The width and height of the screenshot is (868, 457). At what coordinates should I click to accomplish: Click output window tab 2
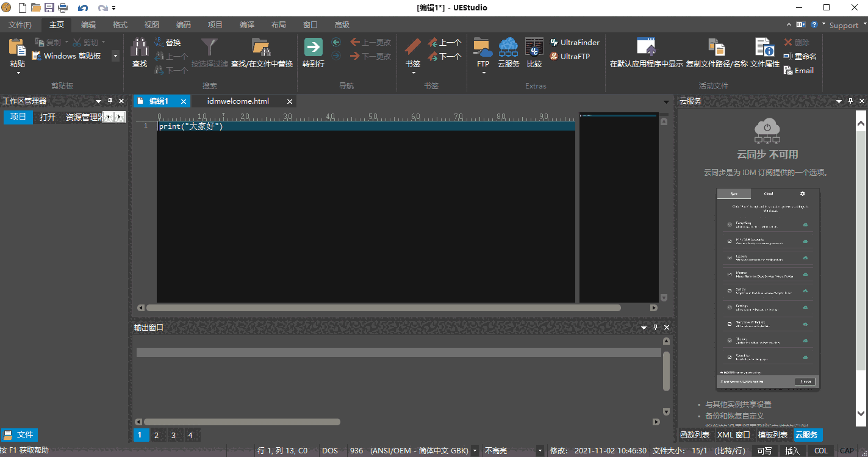pos(156,434)
